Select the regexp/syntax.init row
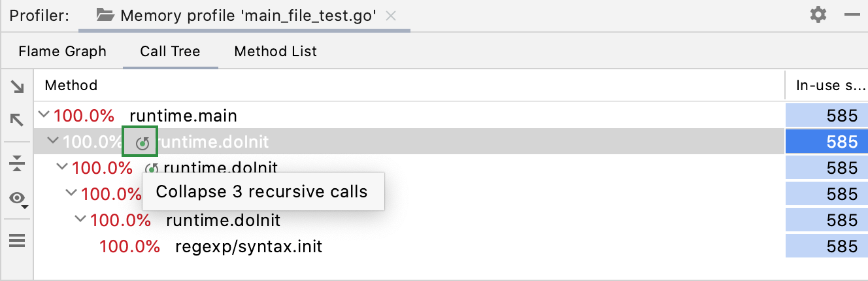This screenshot has height=281, width=868. [x=248, y=246]
